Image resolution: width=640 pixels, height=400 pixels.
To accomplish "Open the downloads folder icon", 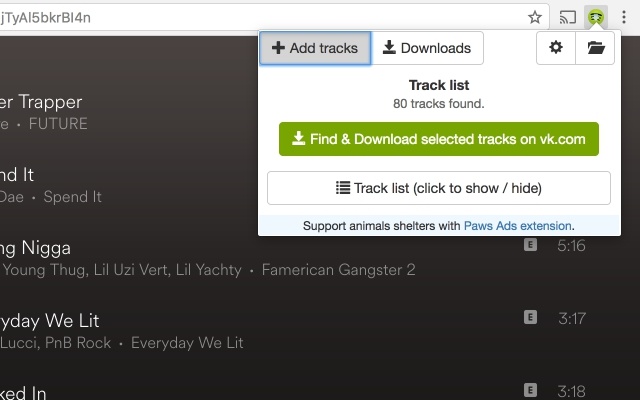I will pyautogui.click(x=596, y=48).
